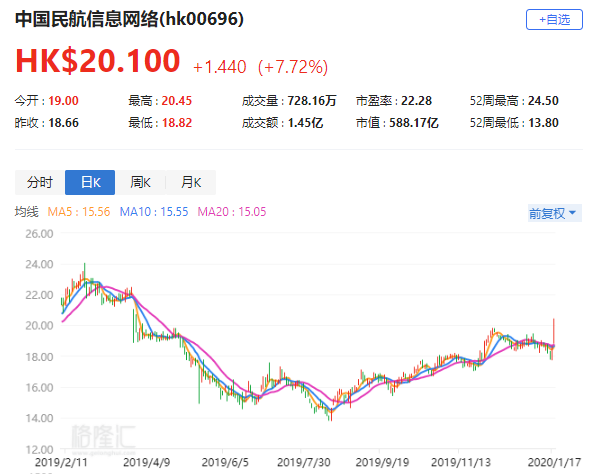The height and width of the screenshot is (474, 601).
Task: Click the +7.72% percentage change
Action: (293, 66)
